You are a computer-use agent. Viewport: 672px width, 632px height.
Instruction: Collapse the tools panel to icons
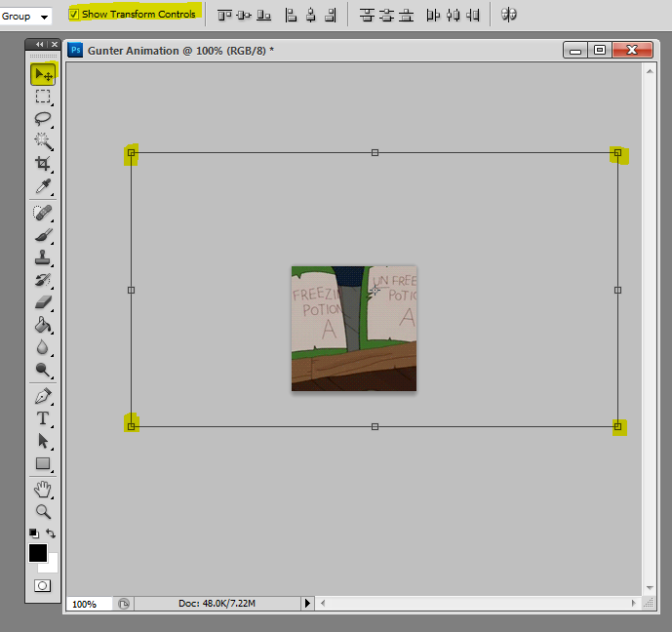[x=39, y=44]
